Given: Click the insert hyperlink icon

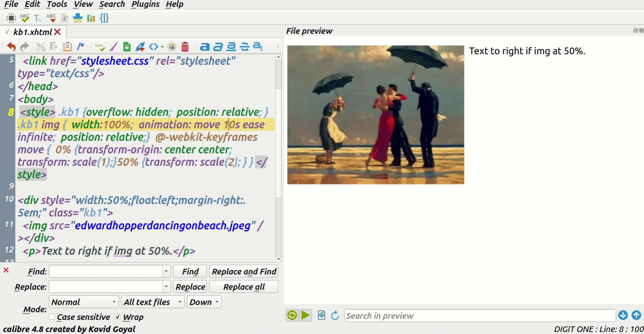Looking at the screenshot, I should tap(140, 47).
